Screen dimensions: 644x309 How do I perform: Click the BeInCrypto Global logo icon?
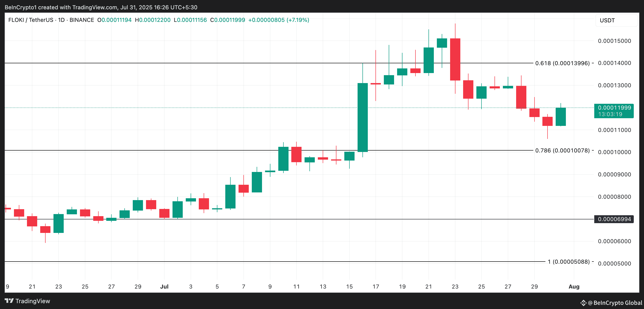pos(583,303)
